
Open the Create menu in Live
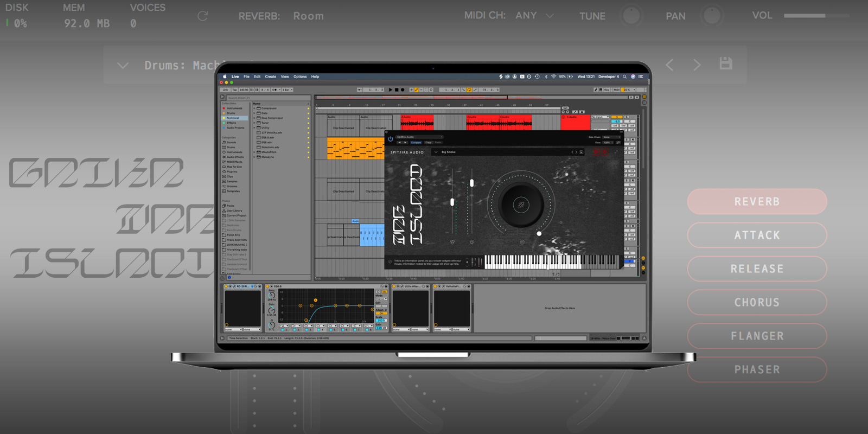(271, 76)
